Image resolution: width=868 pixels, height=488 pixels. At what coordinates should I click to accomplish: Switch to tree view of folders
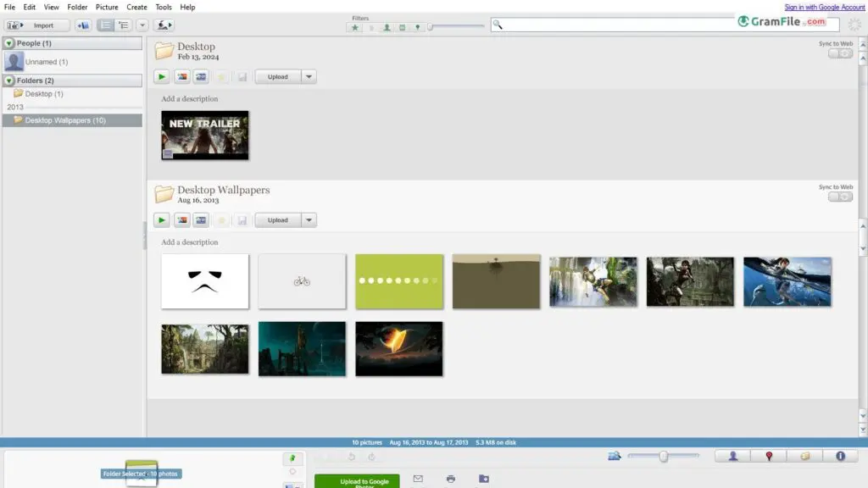point(124,25)
